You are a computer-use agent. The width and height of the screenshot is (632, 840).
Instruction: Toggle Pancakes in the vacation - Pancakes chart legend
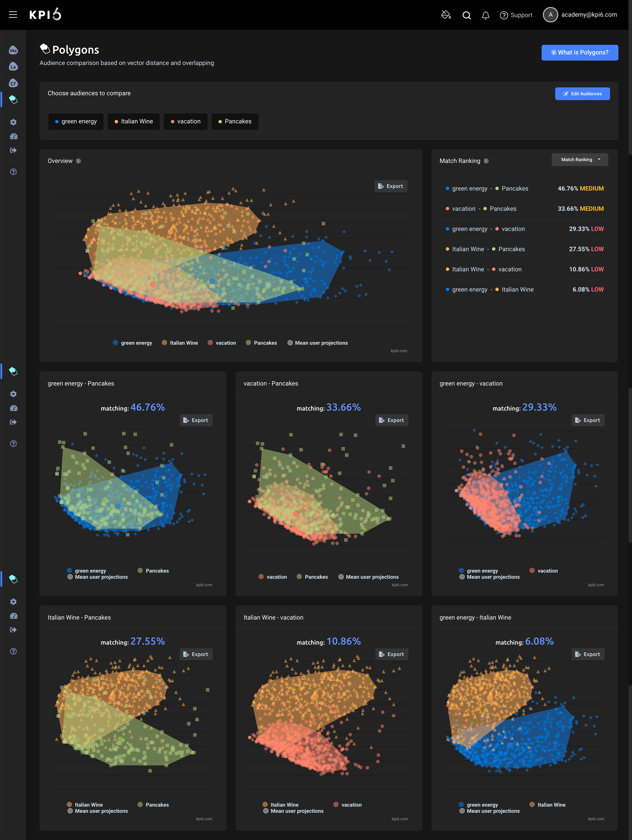pyautogui.click(x=312, y=577)
